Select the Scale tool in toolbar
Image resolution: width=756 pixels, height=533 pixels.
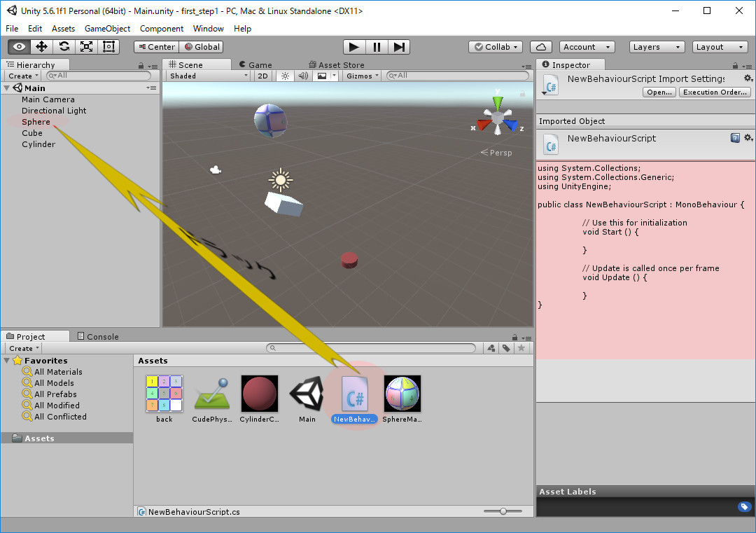pyautogui.click(x=86, y=47)
